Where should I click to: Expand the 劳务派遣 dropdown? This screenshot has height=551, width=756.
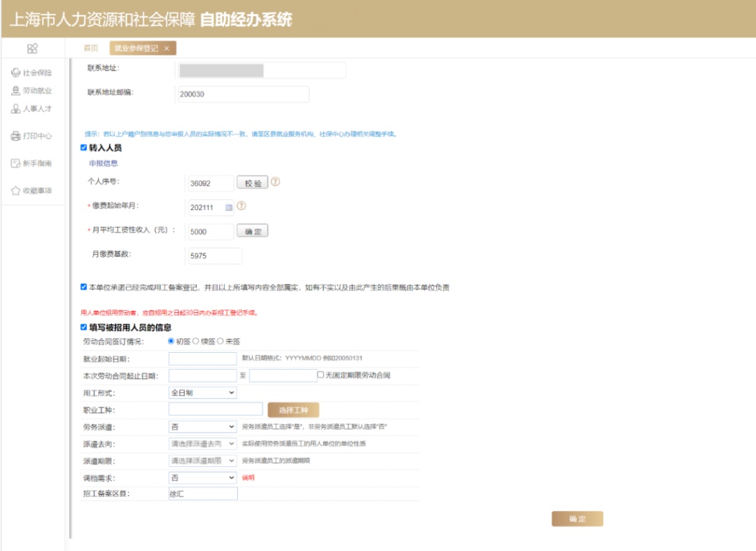(x=203, y=426)
